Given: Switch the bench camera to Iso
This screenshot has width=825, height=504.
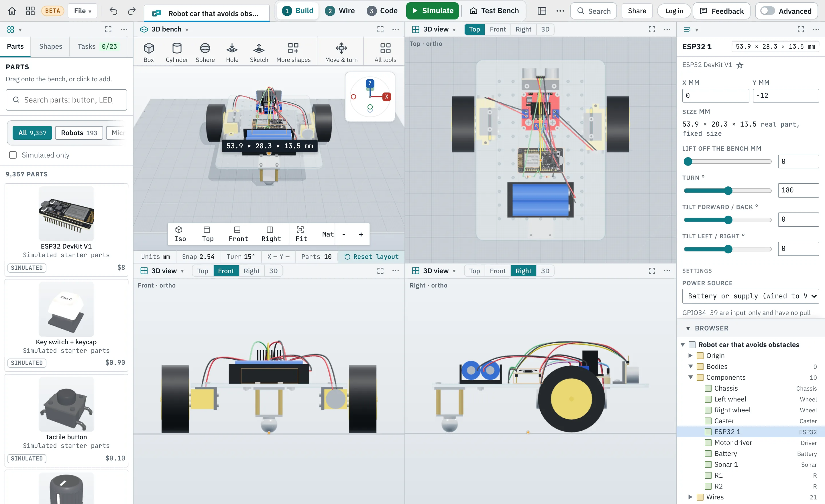Looking at the screenshot, I should pos(180,234).
